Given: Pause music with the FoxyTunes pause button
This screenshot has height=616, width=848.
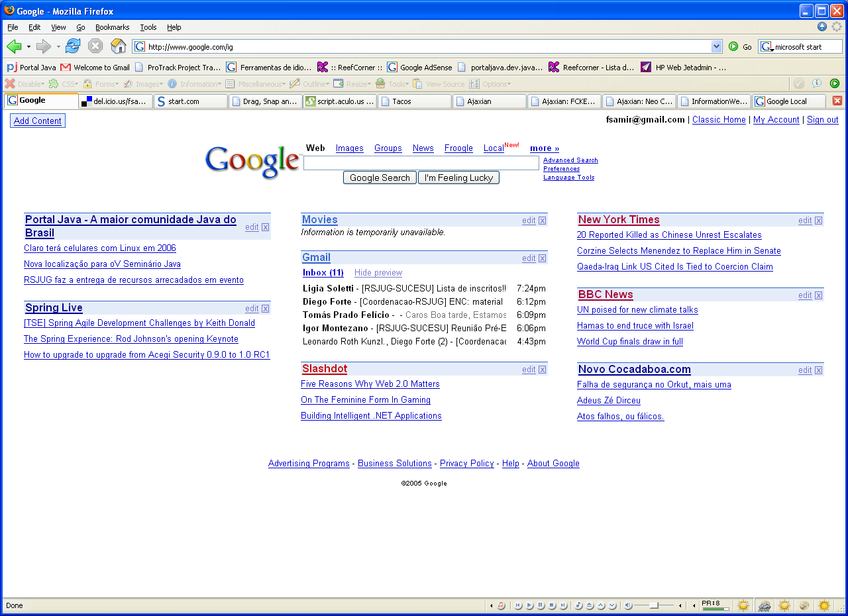Looking at the screenshot, I should (541, 605).
